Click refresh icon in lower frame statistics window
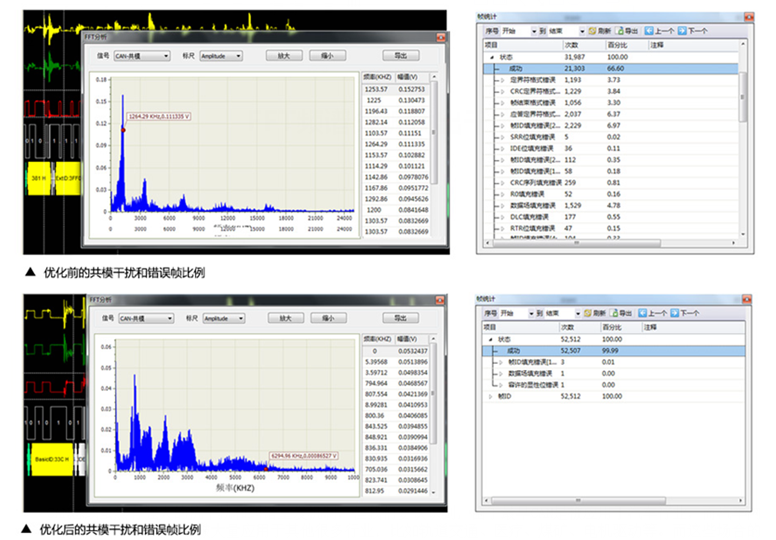The image size is (776, 540). coord(587,313)
